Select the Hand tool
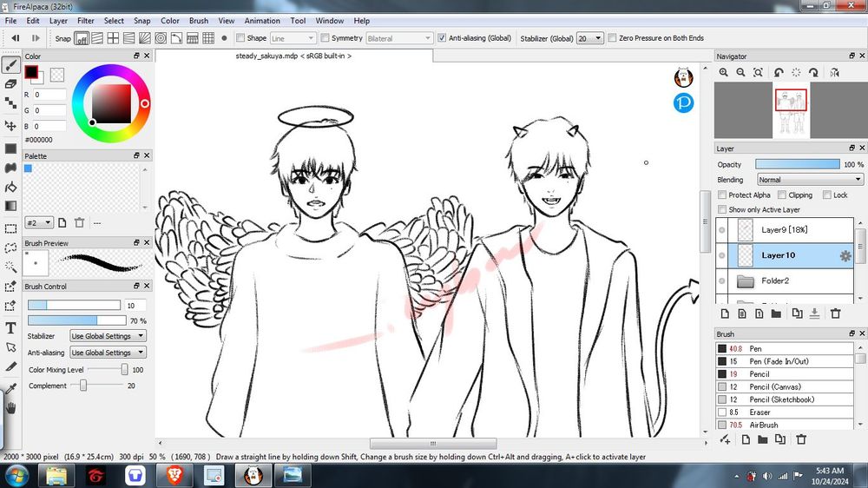This screenshot has width=868, height=488. point(10,408)
